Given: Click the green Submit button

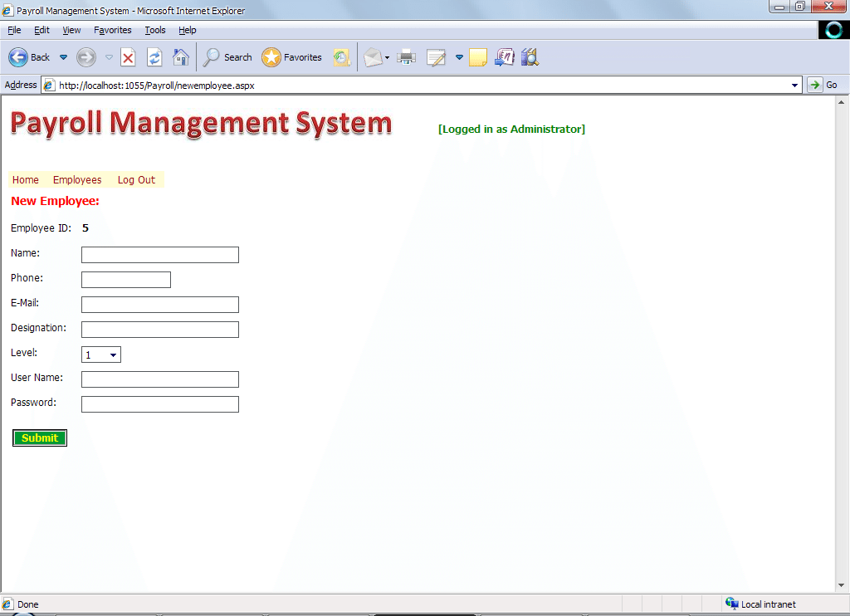Looking at the screenshot, I should point(40,438).
